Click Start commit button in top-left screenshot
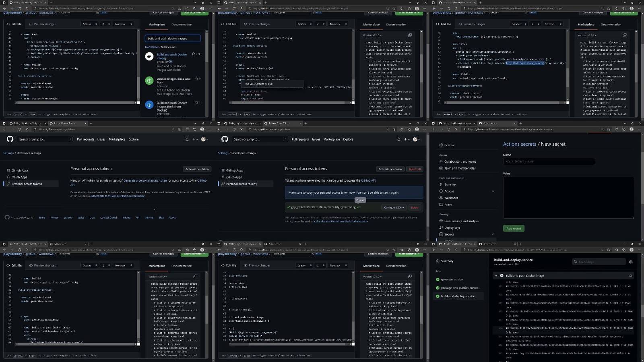 click(x=194, y=13)
